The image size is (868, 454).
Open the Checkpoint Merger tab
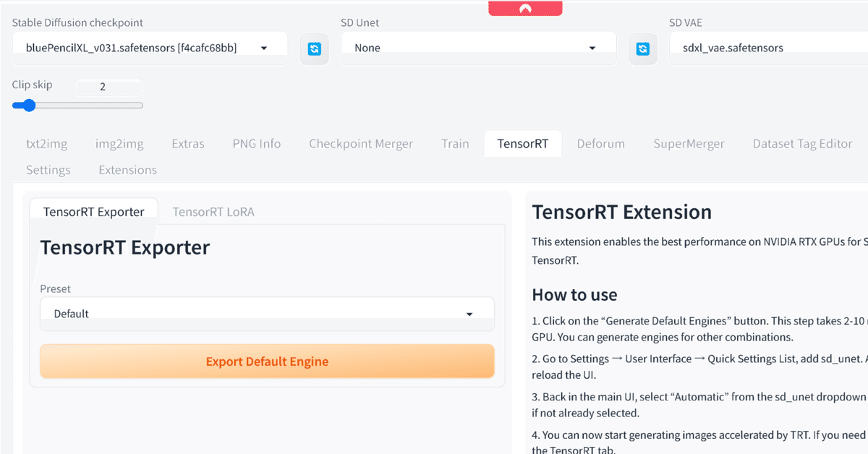coord(361,143)
